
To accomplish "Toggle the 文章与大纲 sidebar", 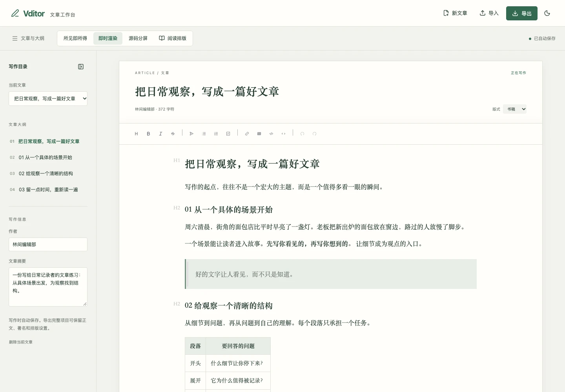I will tap(28, 38).
